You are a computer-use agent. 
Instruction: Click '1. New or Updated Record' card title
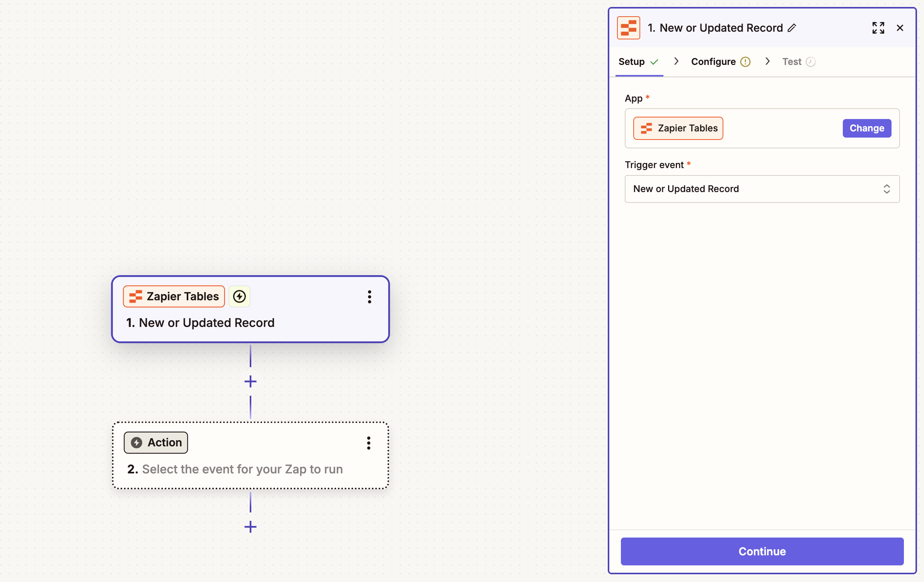[x=200, y=323]
